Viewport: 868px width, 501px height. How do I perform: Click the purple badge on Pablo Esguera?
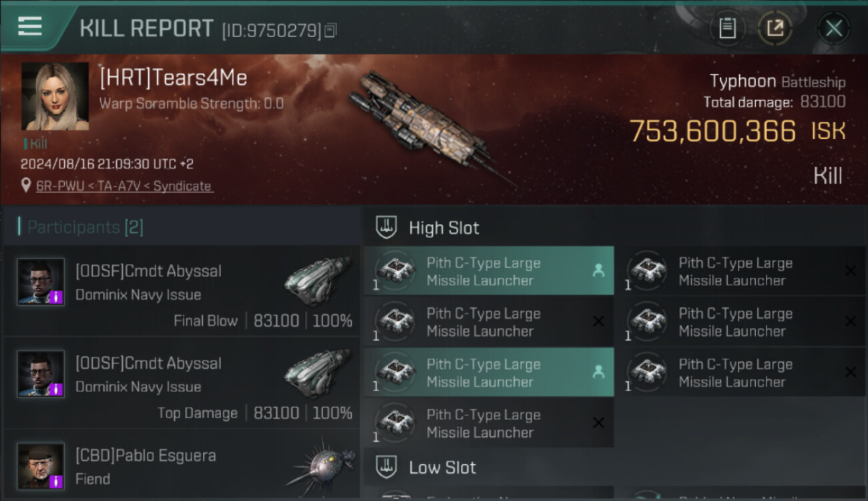(x=57, y=480)
